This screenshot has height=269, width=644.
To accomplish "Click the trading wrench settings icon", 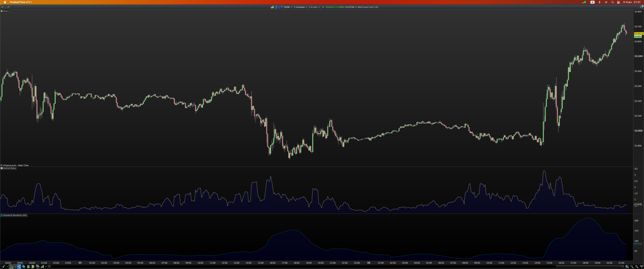I will pyautogui.click(x=42, y=266).
